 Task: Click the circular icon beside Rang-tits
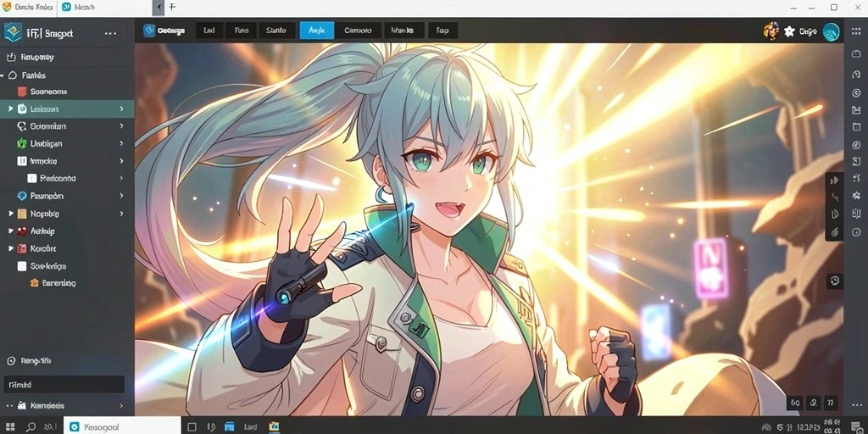[10, 361]
